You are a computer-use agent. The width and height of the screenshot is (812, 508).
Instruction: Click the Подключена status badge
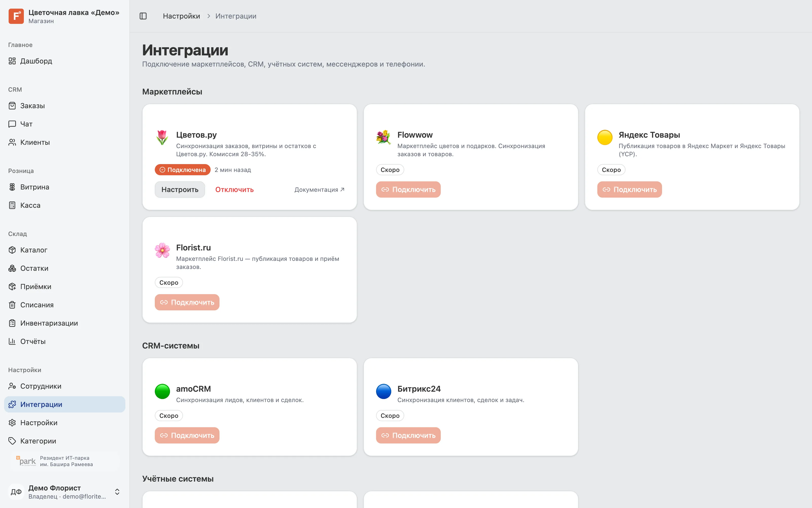(x=182, y=170)
